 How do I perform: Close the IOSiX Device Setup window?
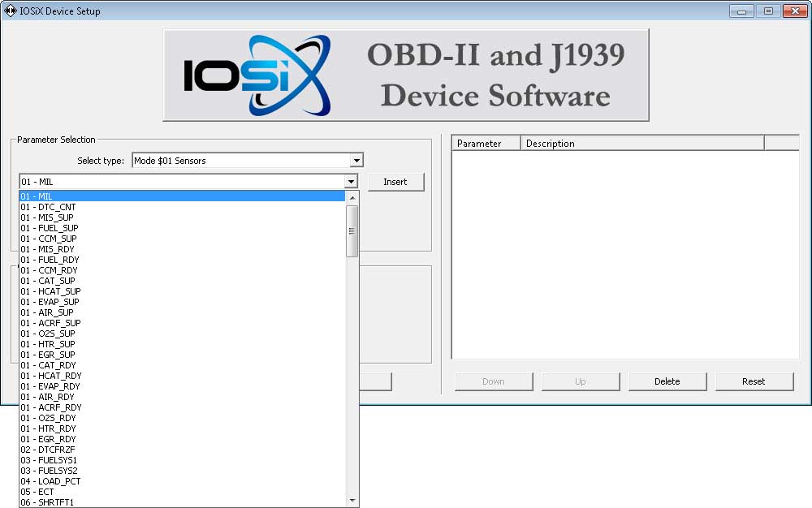[x=796, y=11]
